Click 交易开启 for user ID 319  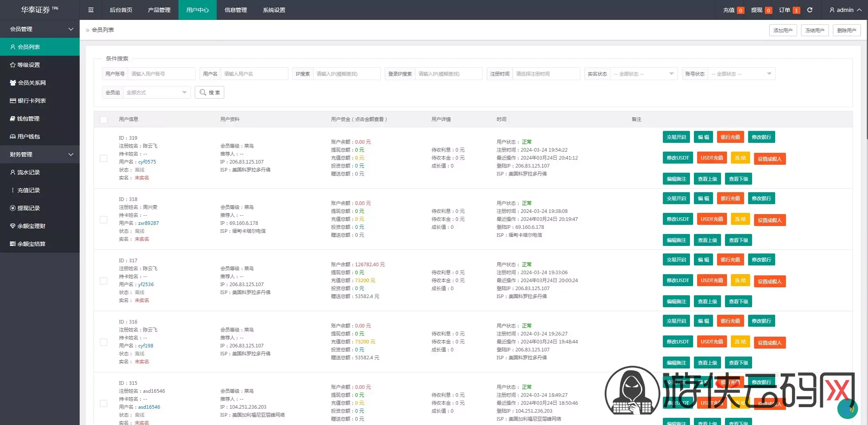tap(676, 137)
